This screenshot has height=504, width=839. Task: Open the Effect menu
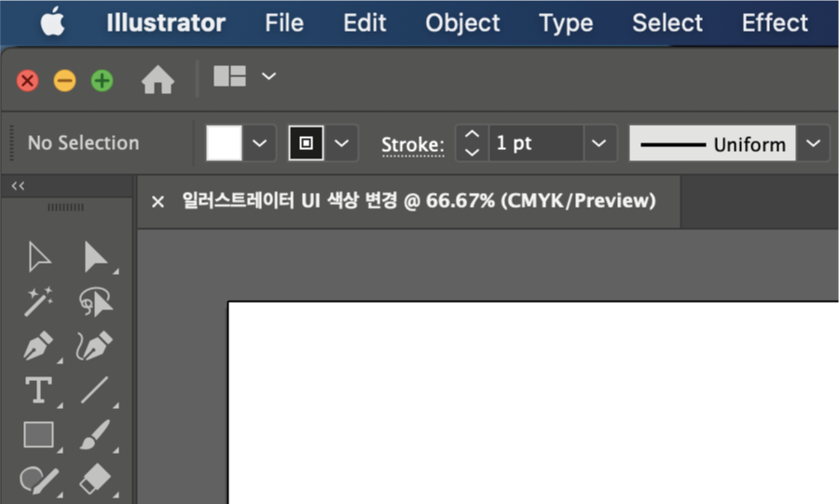pyautogui.click(x=775, y=23)
